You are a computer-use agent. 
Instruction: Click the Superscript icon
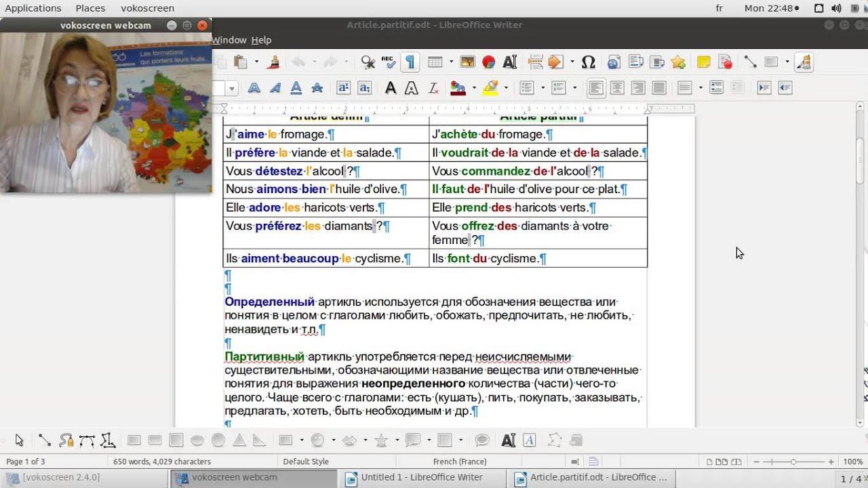[343, 87]
